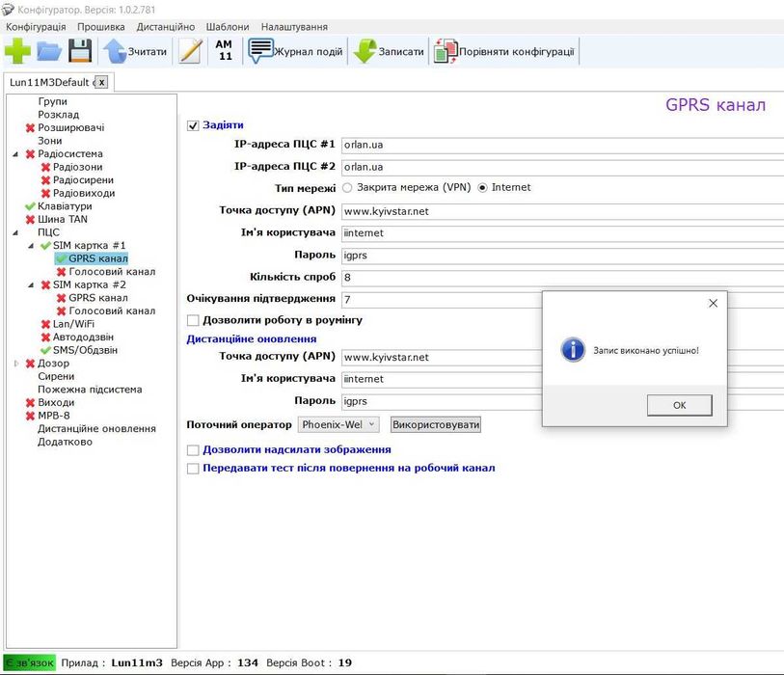Screen dimensions: 784x675
Task: Select Сирени in the tree
Action: point(56,376)
